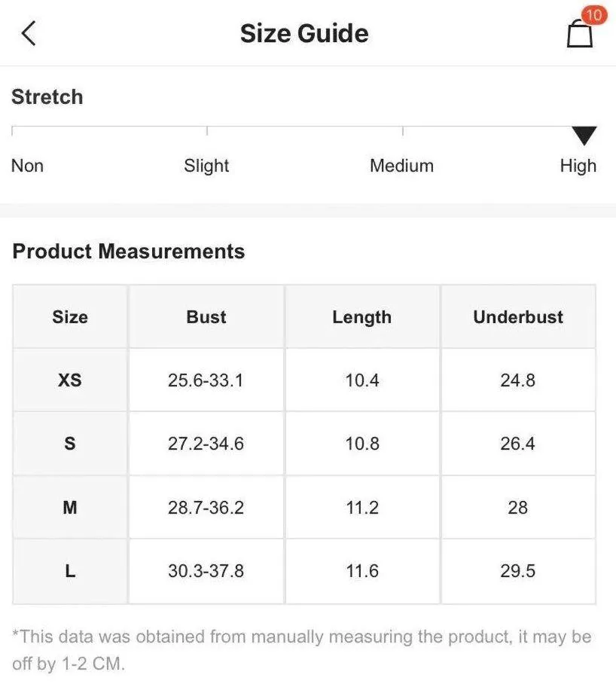Click the Size Guide page title
Viewport: 616px width, 687px height.
304,34
